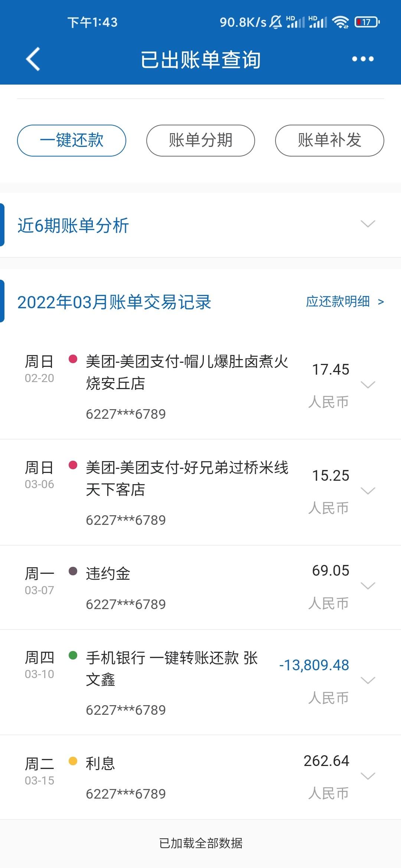Tap the yellow dot beside the 利息 entry
Screen dimensions: 401x868
[73, 761]
